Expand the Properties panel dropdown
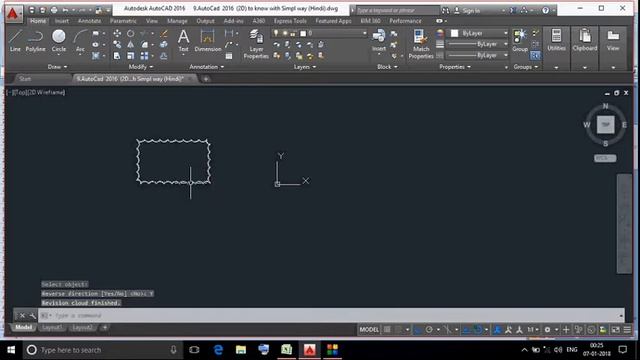Viewport: 640px width, 360px height. [x=455, y=67]
